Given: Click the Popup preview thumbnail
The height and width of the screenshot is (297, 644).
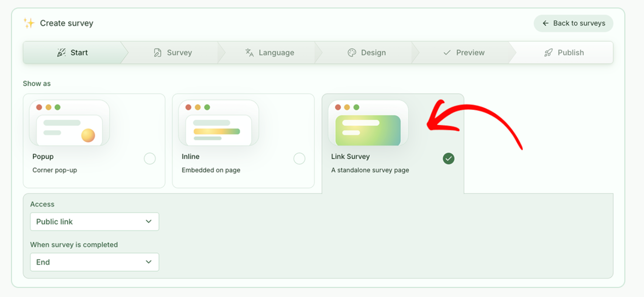Looking at the screenshot, I should click(69, 123).
